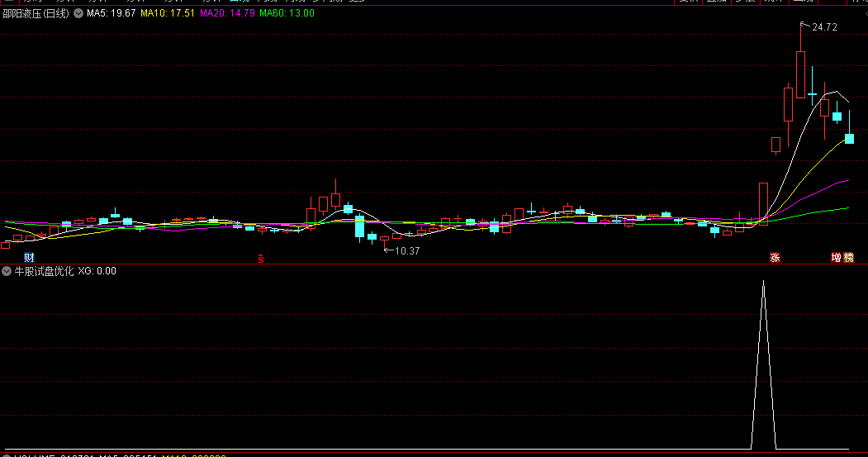Click the 榜 leaderboard marker icon
The height and width of the screenshot is (457, 868).
849,258
